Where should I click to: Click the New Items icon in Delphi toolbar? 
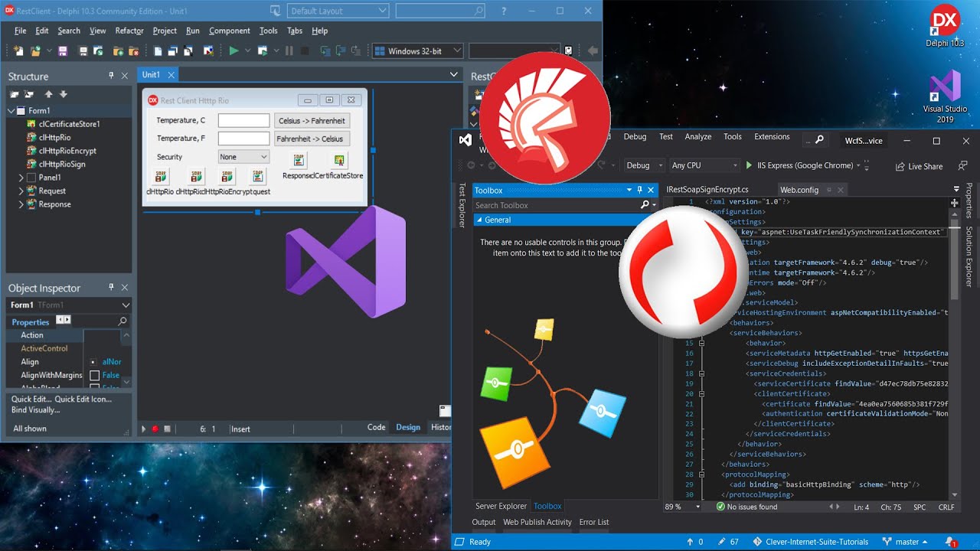pos(18,51)
